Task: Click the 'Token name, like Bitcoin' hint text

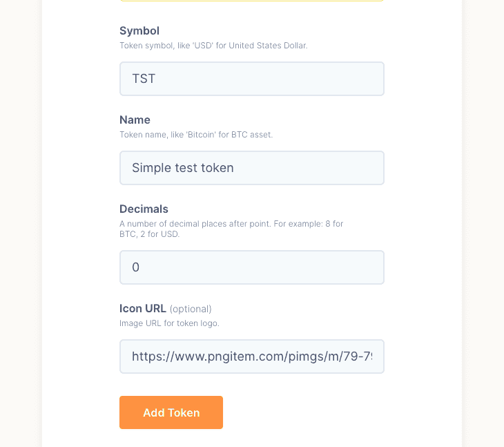Action: pyautogui.click(x=196, y=135)
